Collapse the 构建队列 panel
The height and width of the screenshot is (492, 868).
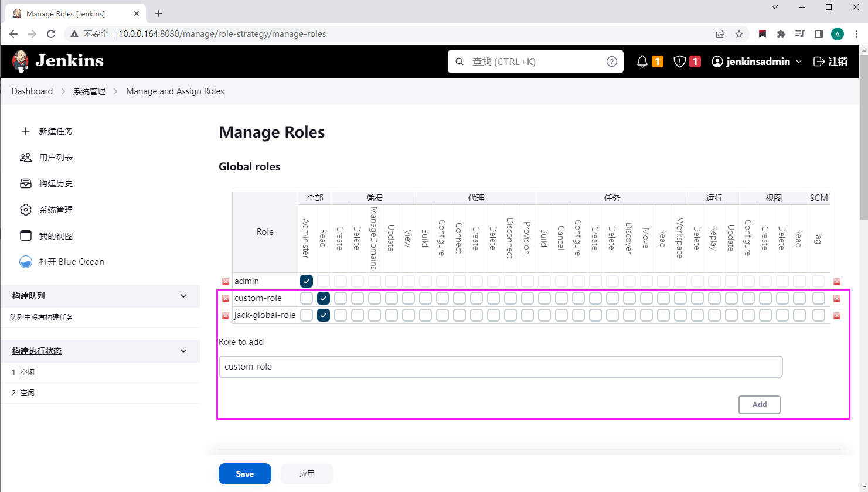click(x=183, y=296)
